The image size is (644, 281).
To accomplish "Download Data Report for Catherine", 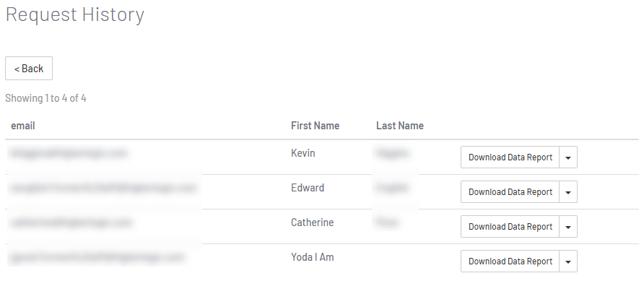I will (x=510, y=226).
